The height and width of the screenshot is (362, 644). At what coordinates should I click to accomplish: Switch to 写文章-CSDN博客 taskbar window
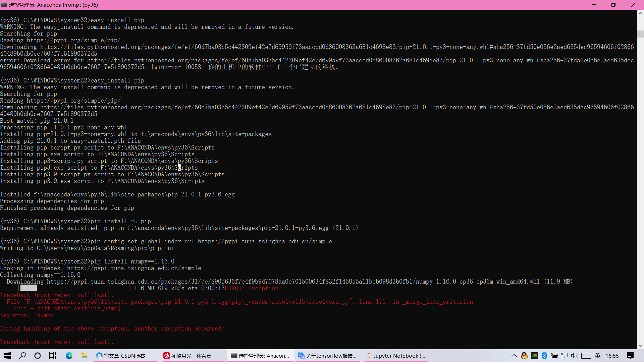(x=124, y=356)
